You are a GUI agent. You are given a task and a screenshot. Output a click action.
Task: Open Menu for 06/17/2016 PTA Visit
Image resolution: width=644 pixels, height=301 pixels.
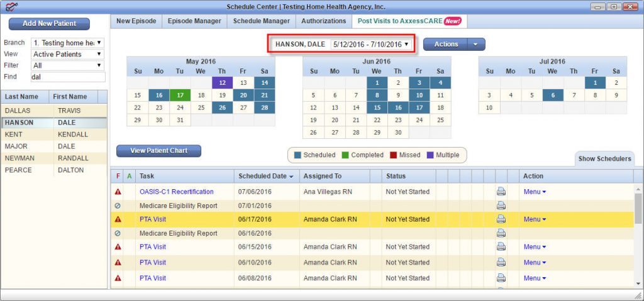point(535,219)
